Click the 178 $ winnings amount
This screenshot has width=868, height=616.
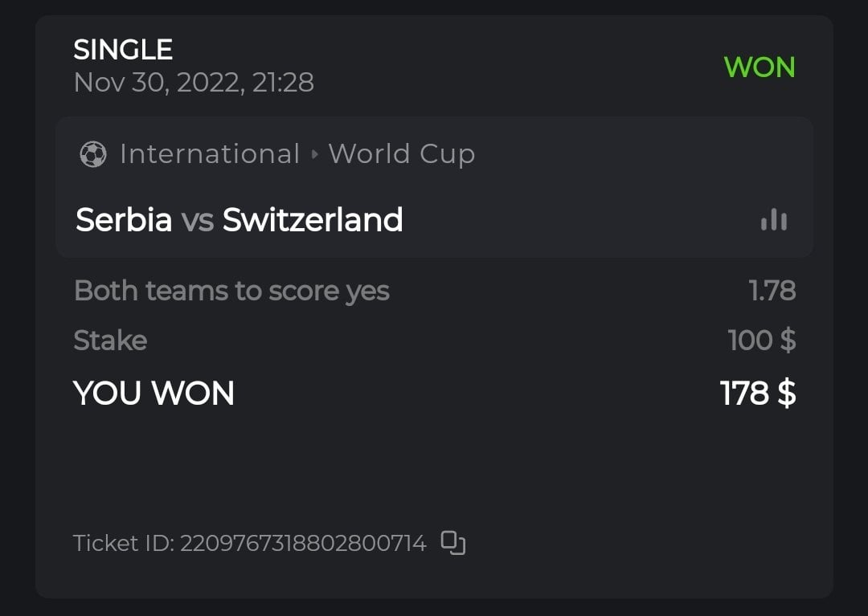pos(758,394)
